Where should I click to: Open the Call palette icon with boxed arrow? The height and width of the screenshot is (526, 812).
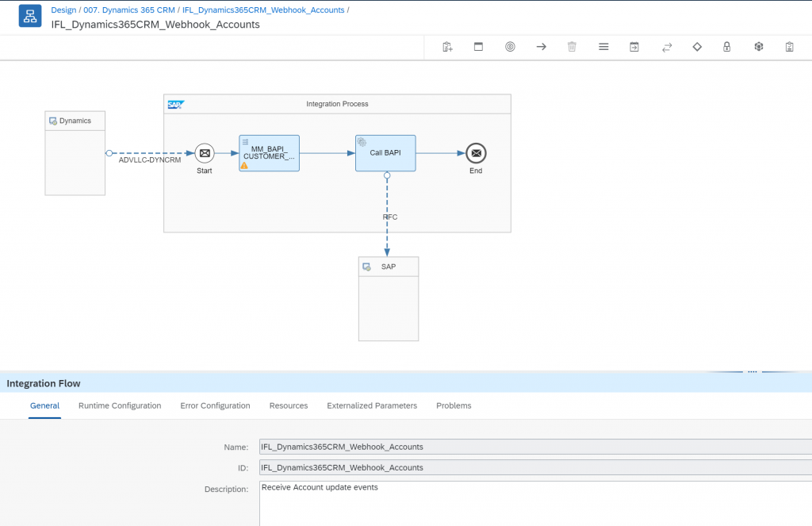pos(634,47)
